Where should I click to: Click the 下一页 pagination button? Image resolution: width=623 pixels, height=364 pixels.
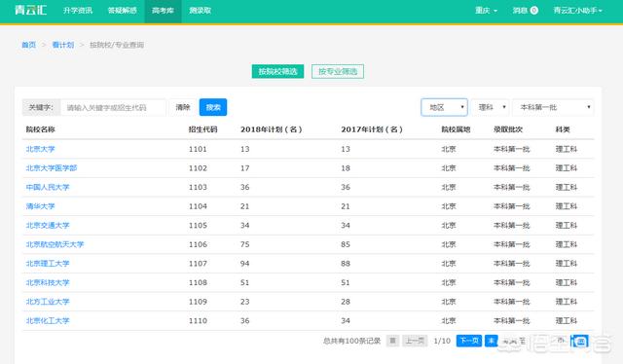point(469,341)
